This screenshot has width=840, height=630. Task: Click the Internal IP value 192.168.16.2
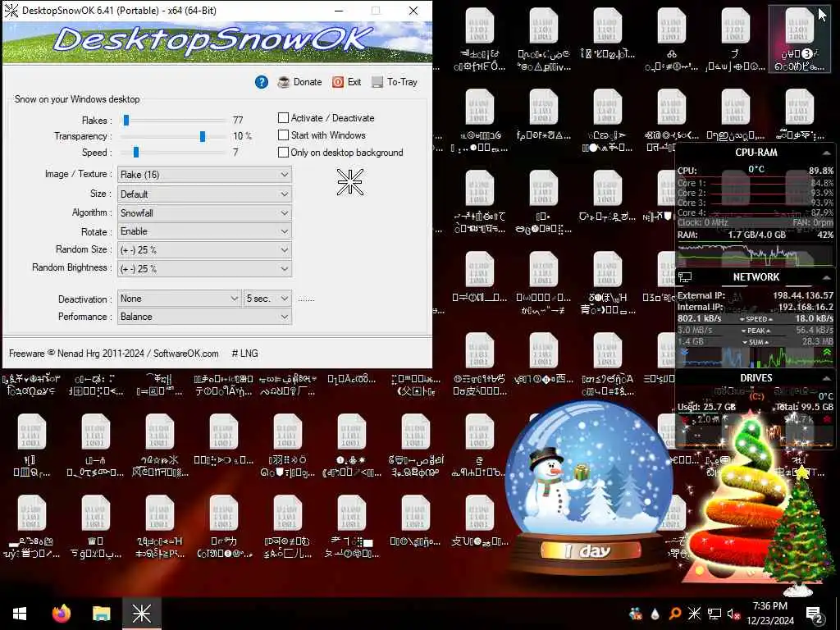[x=806, y=307]
